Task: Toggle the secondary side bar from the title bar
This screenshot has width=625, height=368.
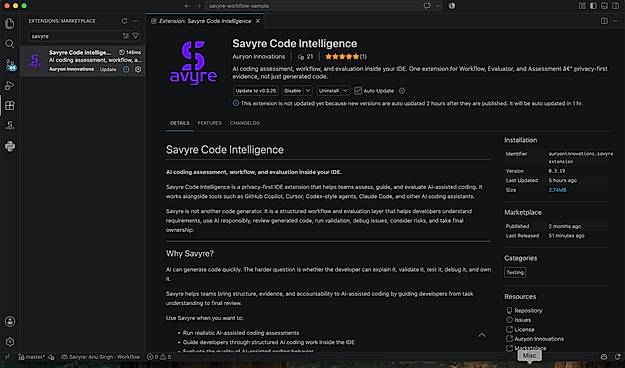Action: (x=615, y=6)
